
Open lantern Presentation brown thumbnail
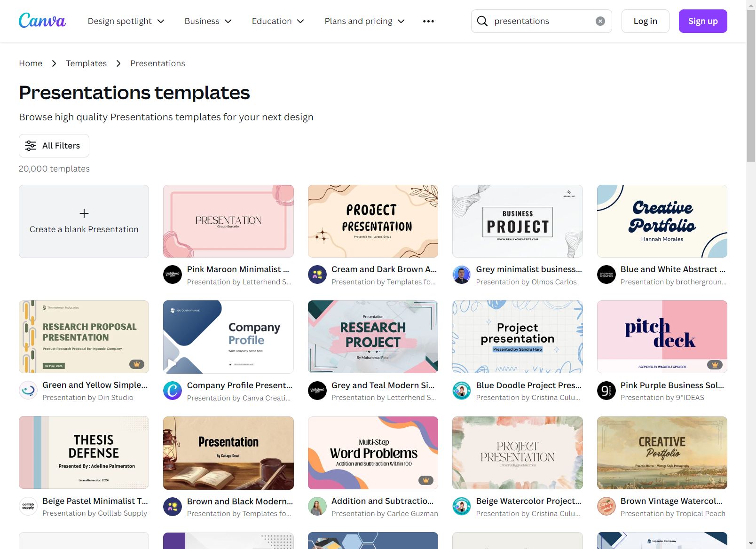[228, 453]
